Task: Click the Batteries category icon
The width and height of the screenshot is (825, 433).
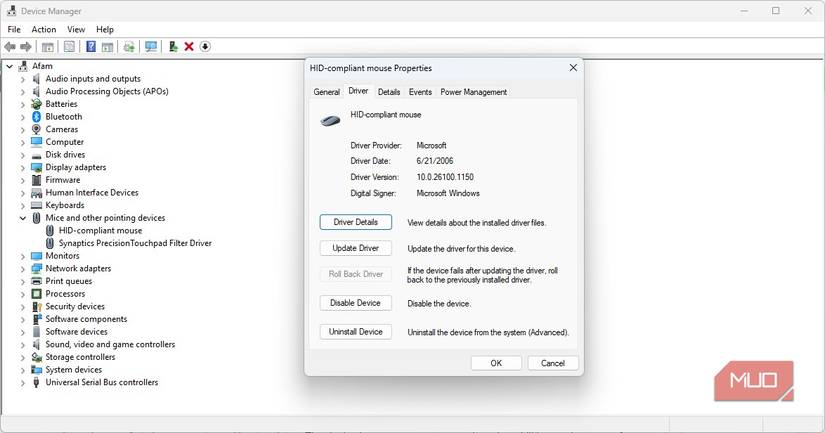Action: pyautogui.click(x=36, y=104)
